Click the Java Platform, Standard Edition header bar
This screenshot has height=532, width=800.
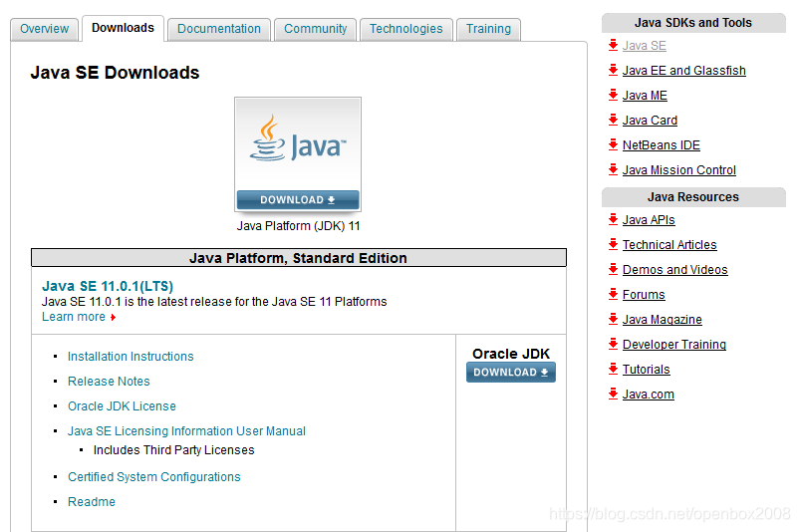point(299,258)
